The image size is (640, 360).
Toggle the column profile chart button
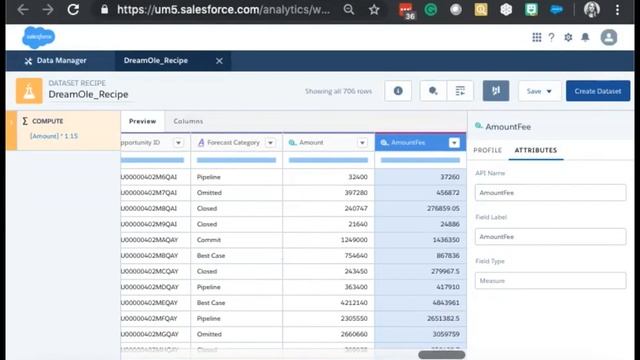pyautogui.click(x=496, y=91)
